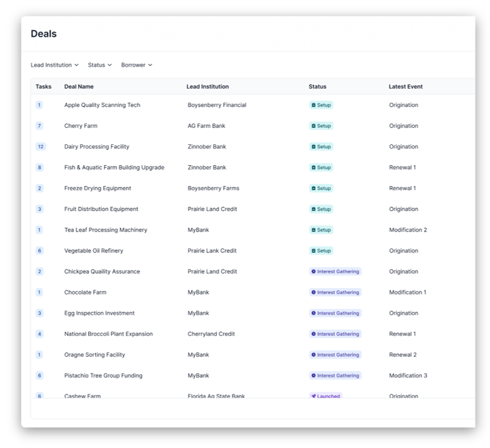Open the Status filter dropdown
490x448 pixels.
point(99,65)
